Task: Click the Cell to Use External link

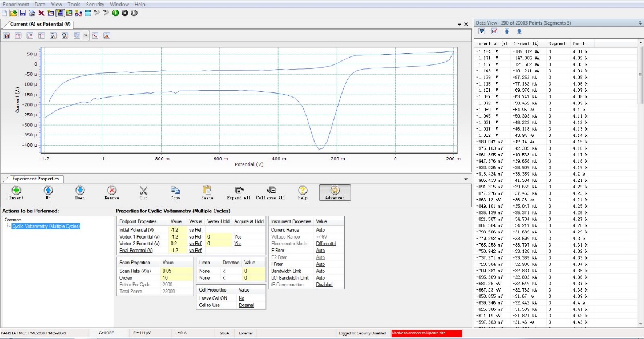Action: (247, 305)
